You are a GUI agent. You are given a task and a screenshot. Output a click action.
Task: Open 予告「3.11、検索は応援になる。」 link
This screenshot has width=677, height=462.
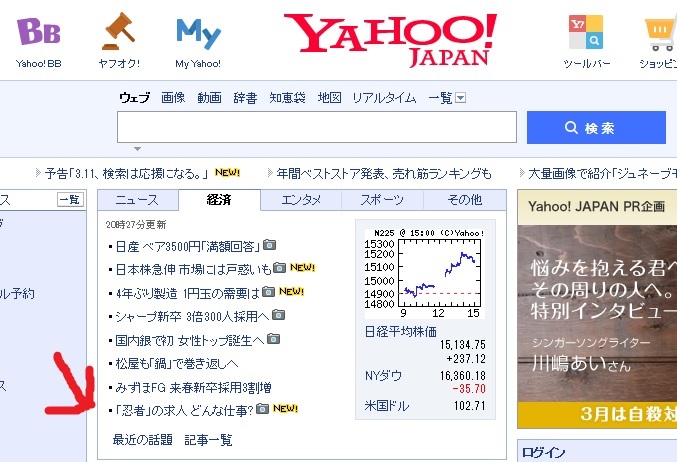[x=127, y=174]
